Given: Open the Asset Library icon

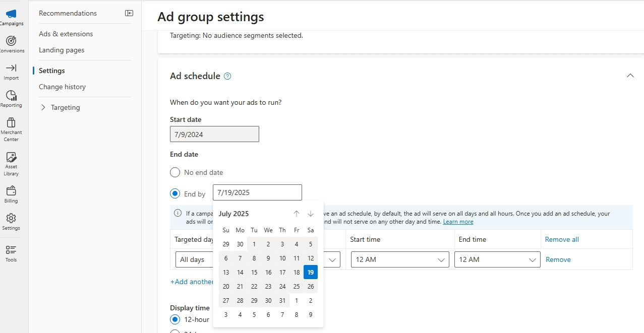Looking at the screenshot, I should click(11, 157).
